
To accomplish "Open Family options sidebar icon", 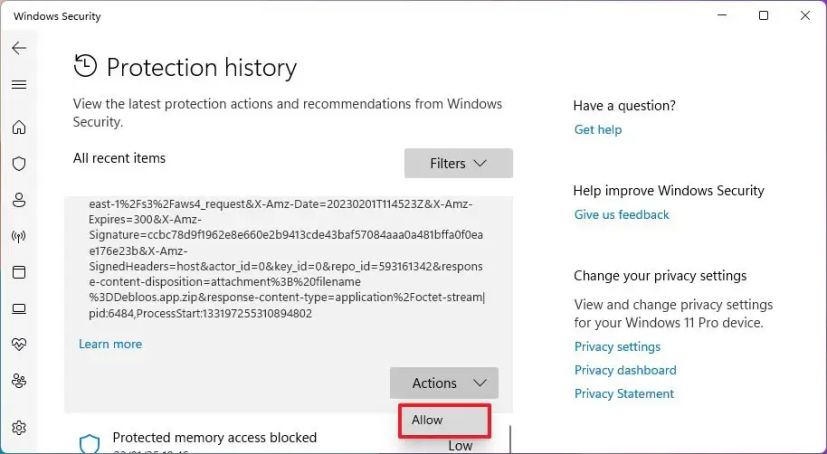I will [19, 381].
